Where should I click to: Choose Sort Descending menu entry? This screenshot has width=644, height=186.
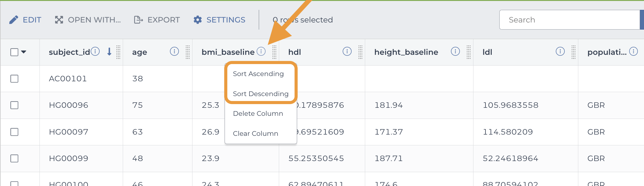(261, 94)
